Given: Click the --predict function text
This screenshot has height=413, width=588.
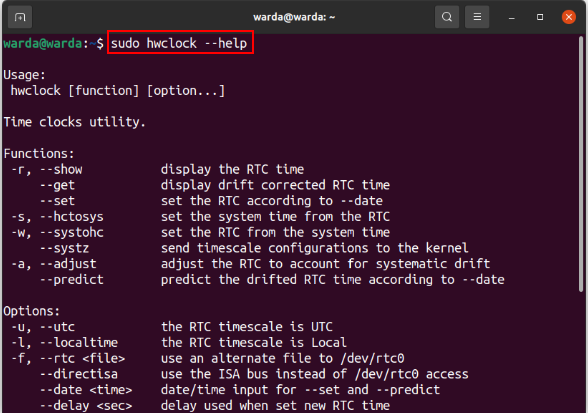Looking at the screenshot, I should [72, 280].
